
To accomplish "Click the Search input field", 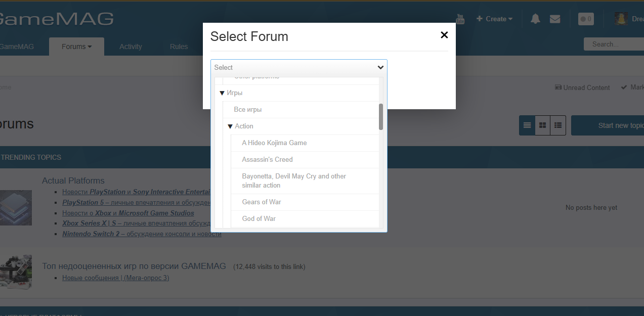I will (614, 44).
